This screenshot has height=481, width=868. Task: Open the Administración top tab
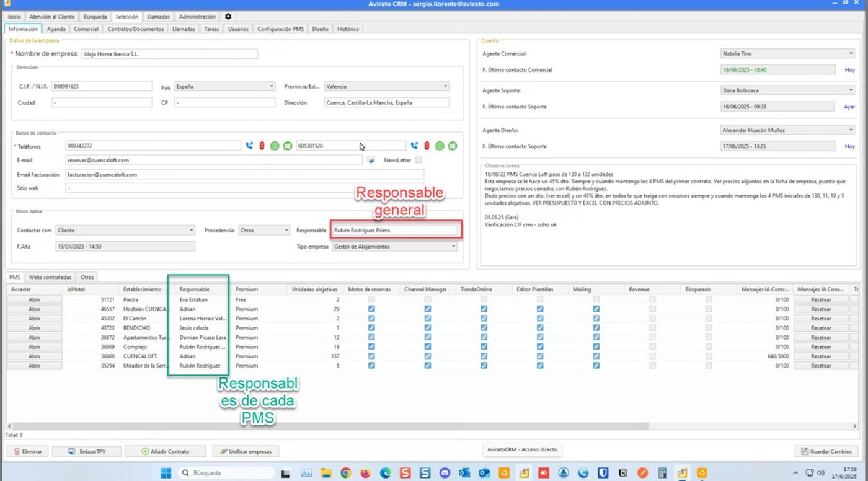[x=197, y=17]
